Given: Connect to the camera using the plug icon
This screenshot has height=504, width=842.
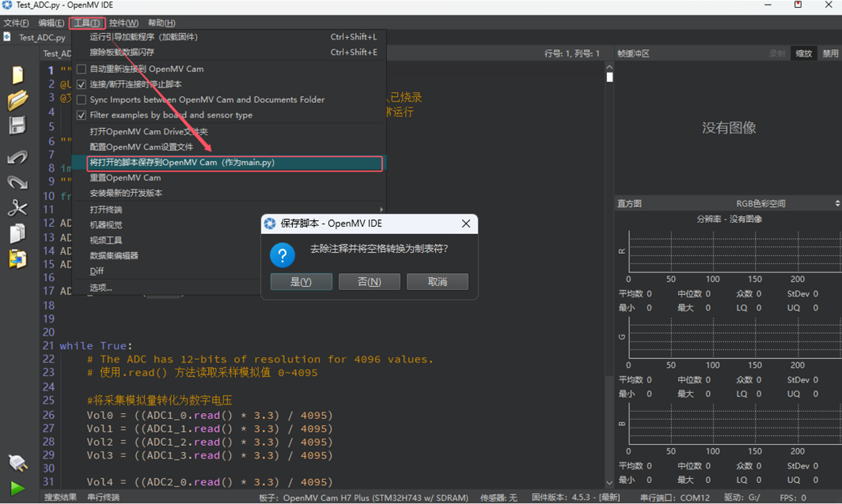Looking at the screenshot, I should (18, 463).
